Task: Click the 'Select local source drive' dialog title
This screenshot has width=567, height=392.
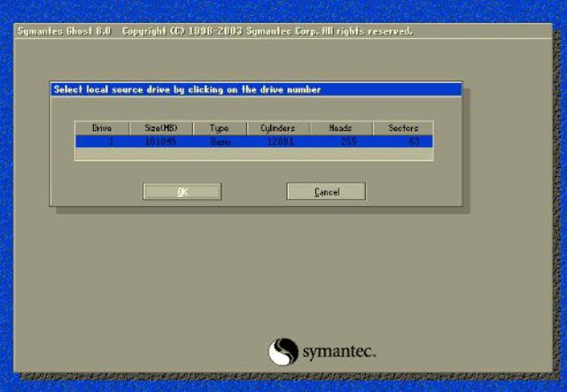Action: (187, 89)
